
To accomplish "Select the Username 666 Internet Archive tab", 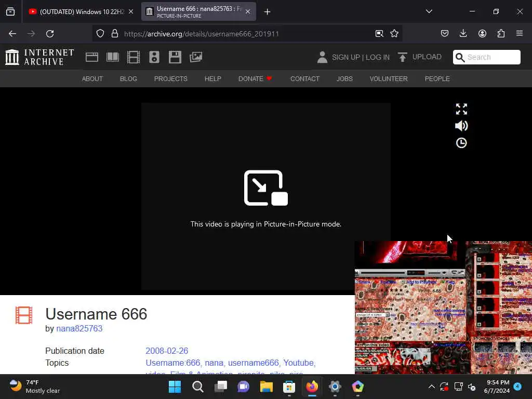I will (x=198, y=11).
